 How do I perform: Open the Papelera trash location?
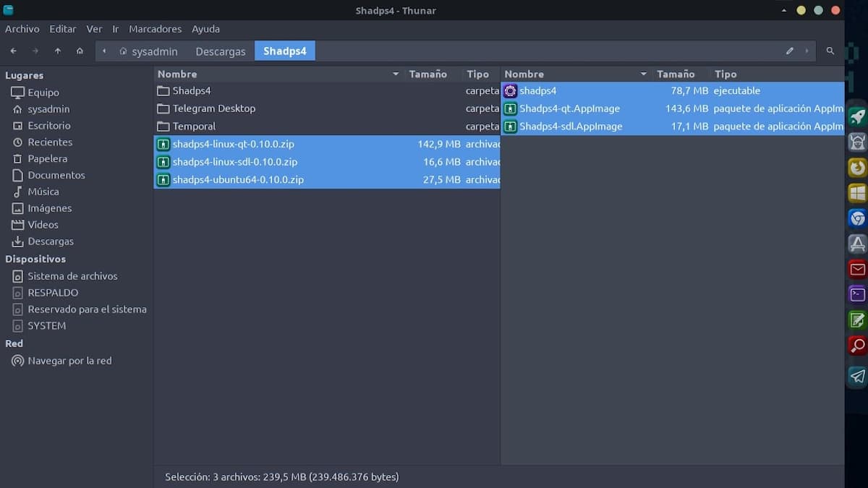point(47,158)
